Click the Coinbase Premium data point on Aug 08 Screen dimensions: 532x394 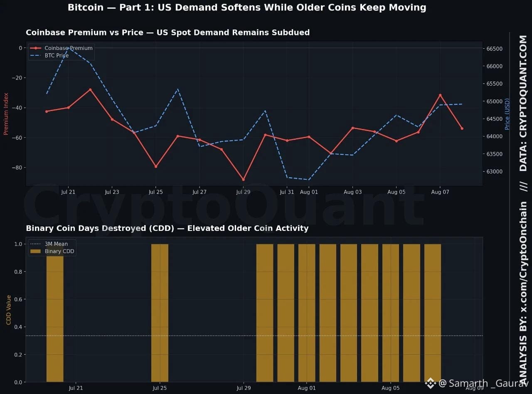tap(462, 129)
